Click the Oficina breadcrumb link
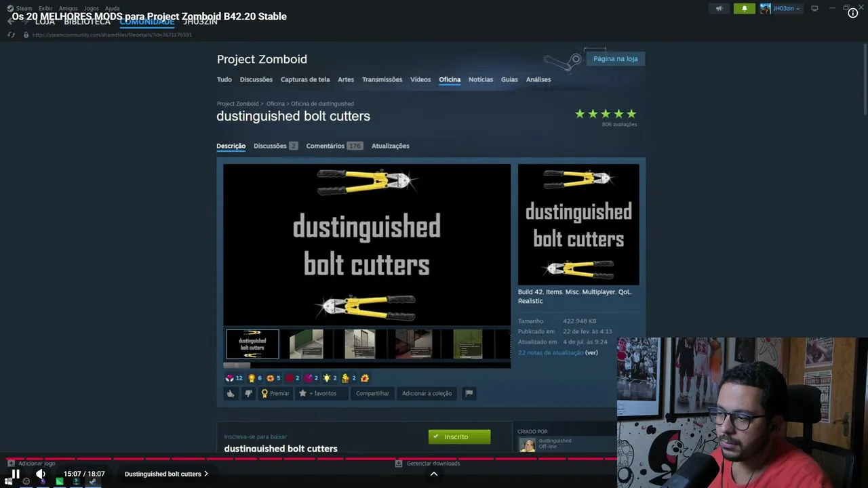 point(275,104)
